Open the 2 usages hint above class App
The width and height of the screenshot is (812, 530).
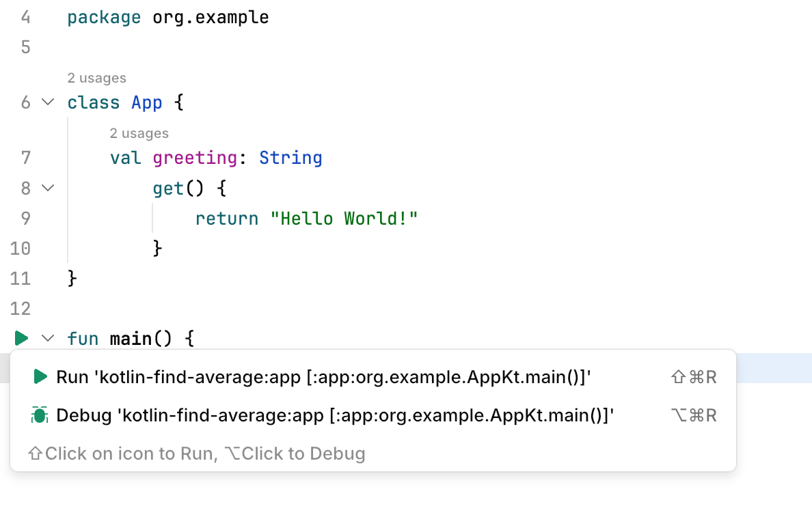tap(96, 78)
